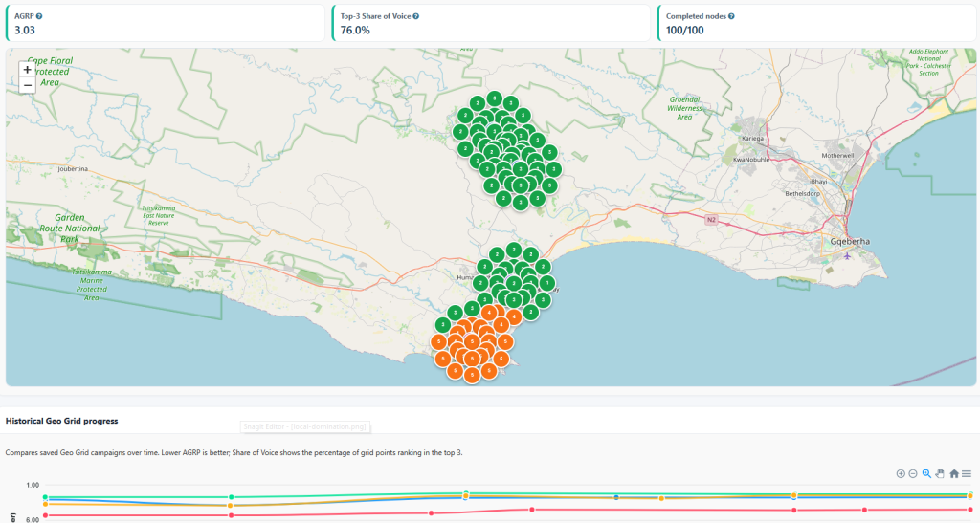Image resolution: width=980 pixels, height=523 pixels.
Task: Click the Bhayi label on the map
Action: pos(819,182)
